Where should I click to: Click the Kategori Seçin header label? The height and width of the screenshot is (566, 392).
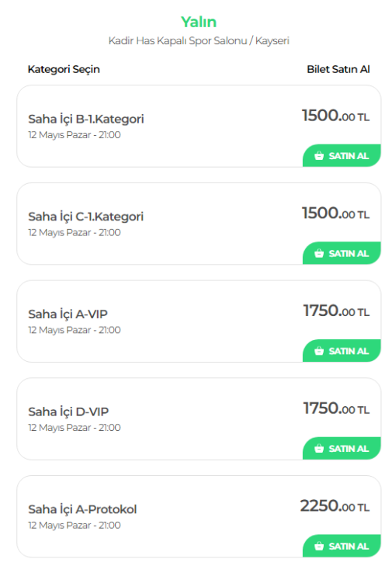click(x=64, y=69)
